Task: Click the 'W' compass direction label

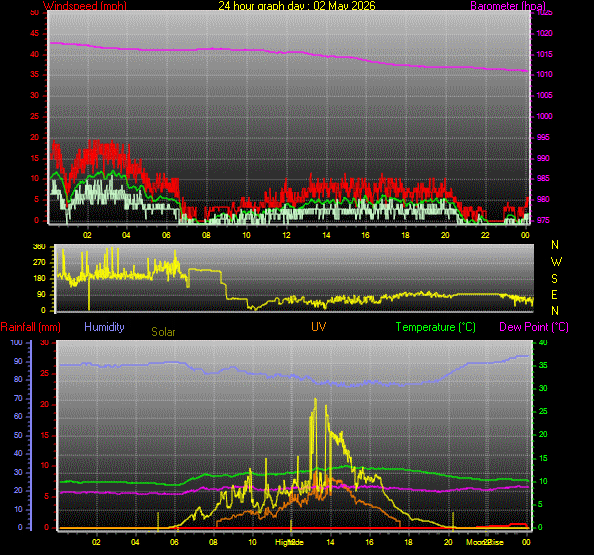Action: (x=556, y=262)
